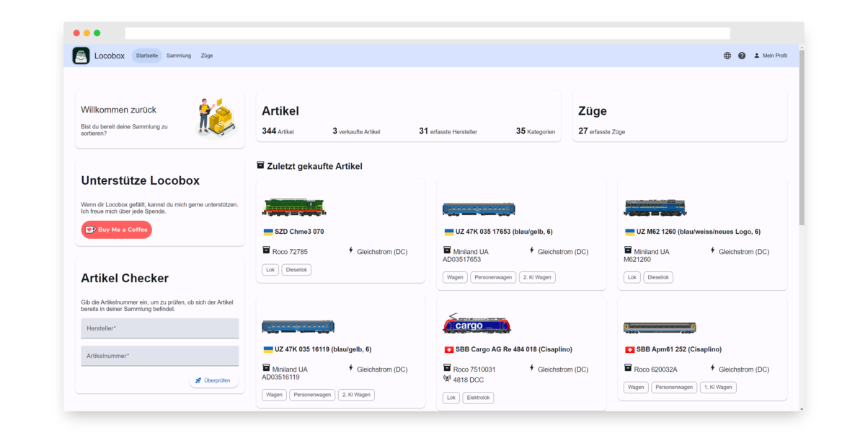Click the lightning icon in the SBB Cargo card
The width and height of the screenshot is (868, 433).
(532, 368)
